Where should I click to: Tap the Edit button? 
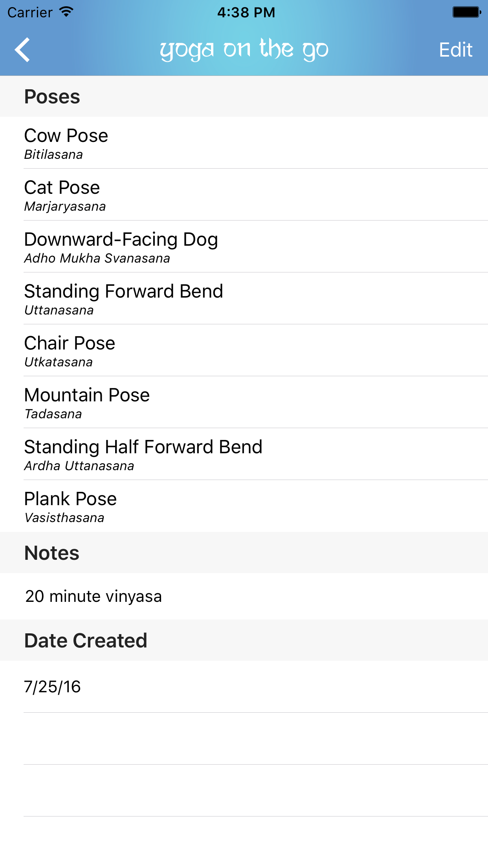point(455,50)
